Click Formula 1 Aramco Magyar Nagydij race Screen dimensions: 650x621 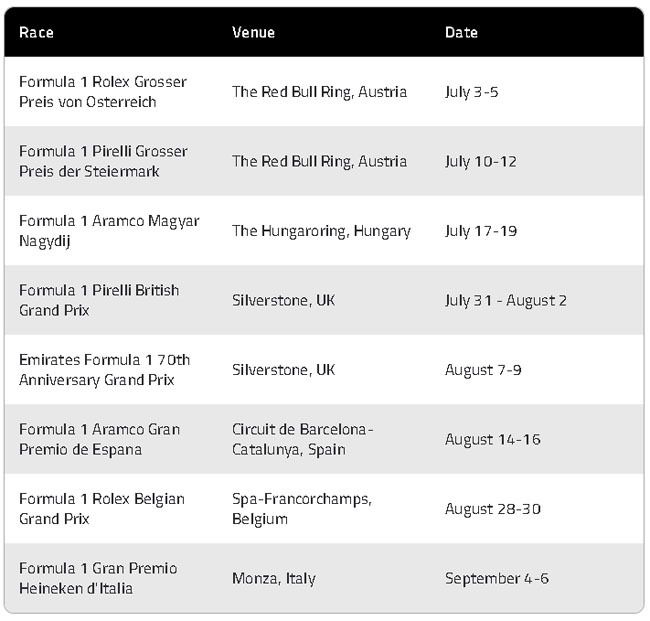[x=109, y=231]
